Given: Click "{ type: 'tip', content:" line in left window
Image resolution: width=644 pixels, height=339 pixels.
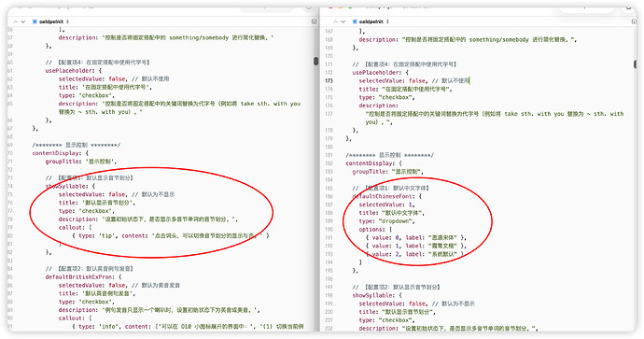Looking at the screenshot, I should 171,235.
